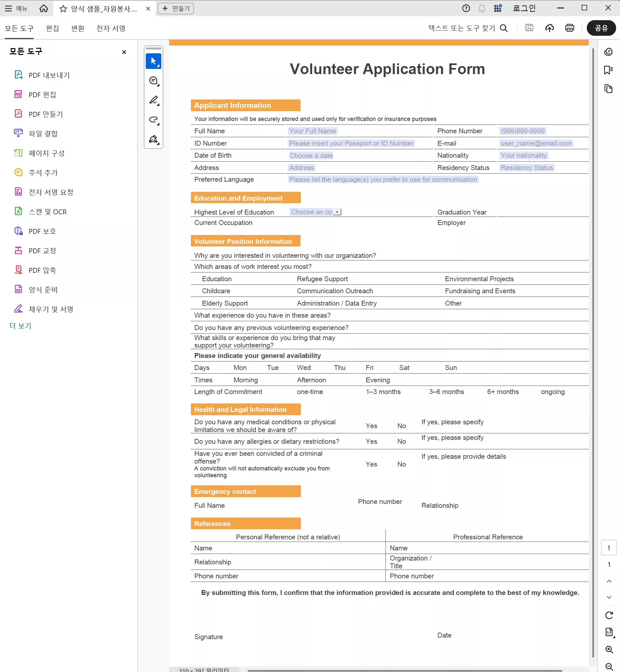Open the bookmarks panel on right rail
The width and height of the screenshot is (620, 672).
click(x=608, y=70)
